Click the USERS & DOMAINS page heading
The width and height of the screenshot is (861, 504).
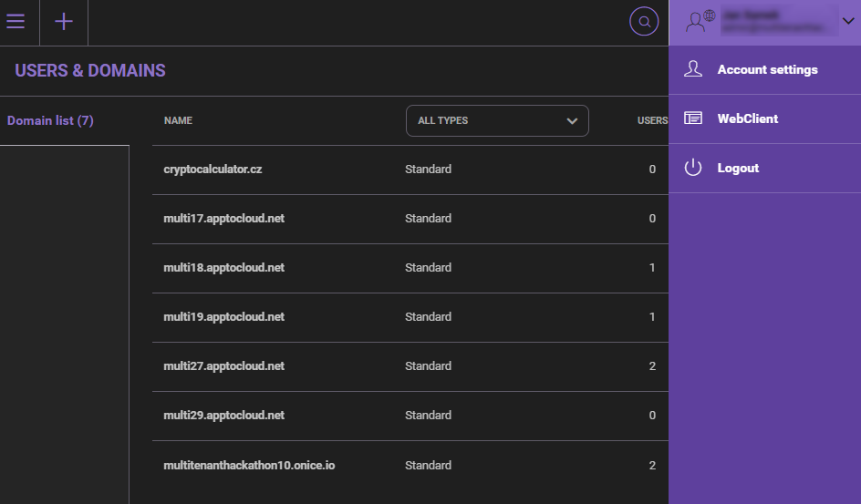[x=90, y=71]
